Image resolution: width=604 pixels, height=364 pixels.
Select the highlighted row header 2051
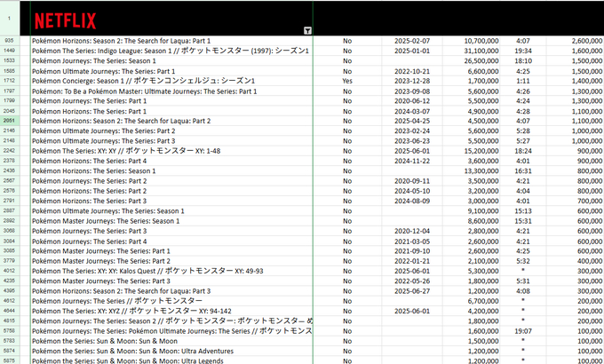pyautogui.click(x=9, y=121)
